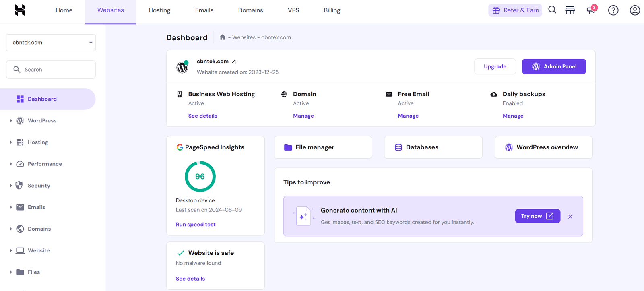644x291 pixels.
Task: Click the Website is safe checkmark icon
Action: [181, 253]
